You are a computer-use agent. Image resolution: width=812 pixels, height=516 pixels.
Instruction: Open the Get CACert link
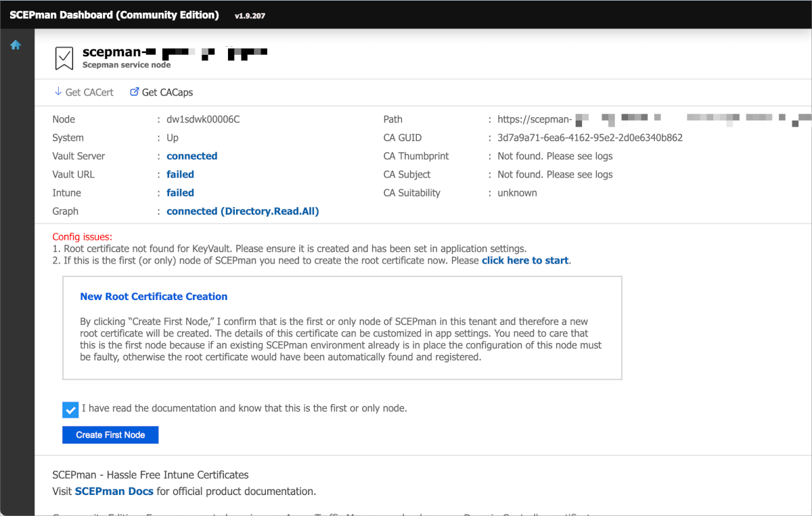(89, 92)
